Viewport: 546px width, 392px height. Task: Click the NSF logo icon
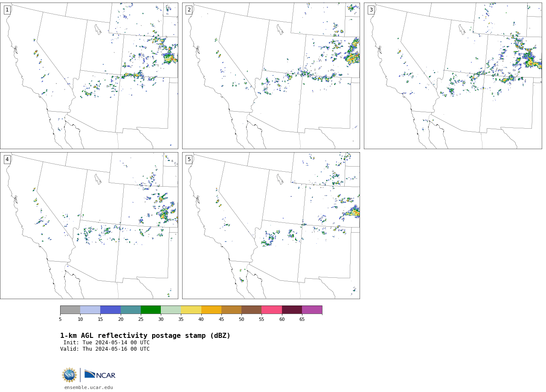[70, 375]
